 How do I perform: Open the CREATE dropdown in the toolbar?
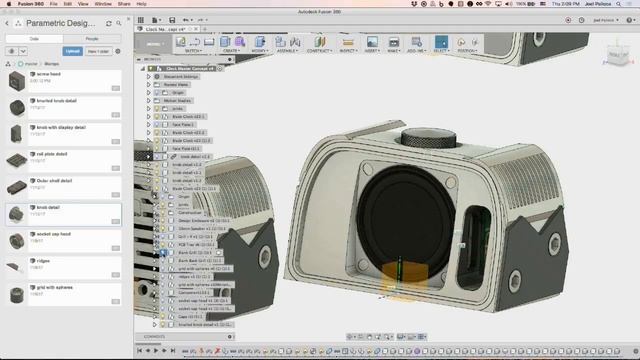(231, 51)
